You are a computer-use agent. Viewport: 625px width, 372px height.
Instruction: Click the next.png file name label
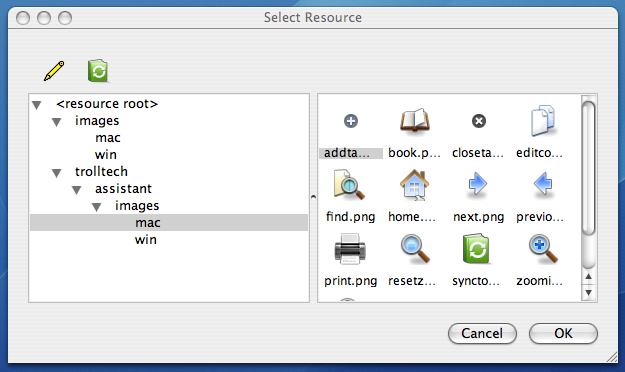478,217
